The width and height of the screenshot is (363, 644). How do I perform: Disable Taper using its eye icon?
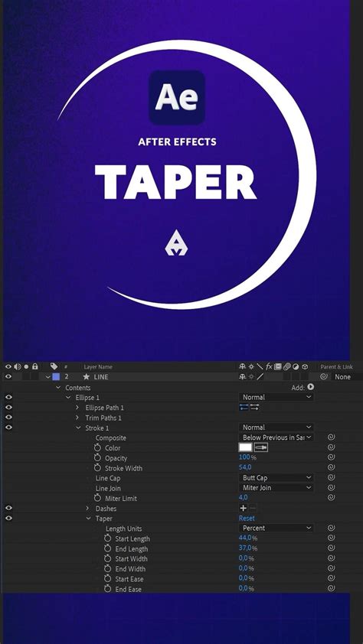click(x=8, y=519)
